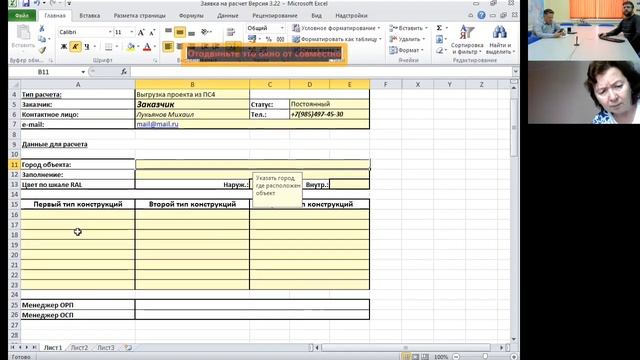The width and height of the screenshot is (640, 360).
Task: Click the Заказчик cell in row 5
Action: (192, 104)
